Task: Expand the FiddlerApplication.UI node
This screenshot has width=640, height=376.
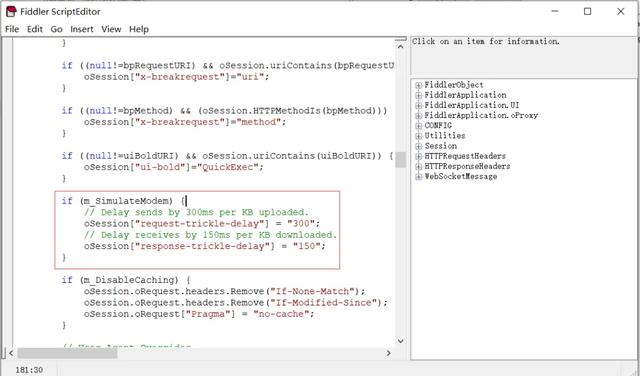Action: [x=418, y=106]
